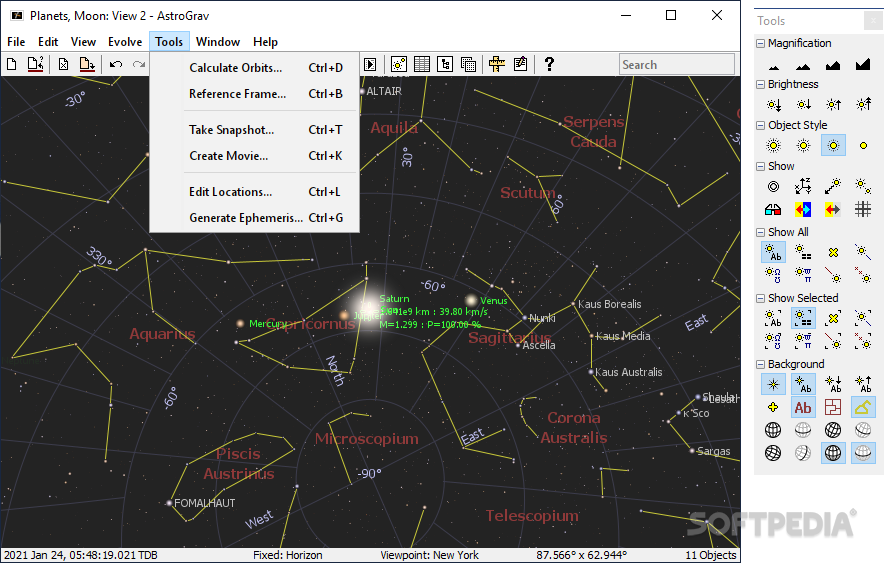Select the plain yellow dot Object Style
This screenshot has height=563, width=884.
pos(863,145)
